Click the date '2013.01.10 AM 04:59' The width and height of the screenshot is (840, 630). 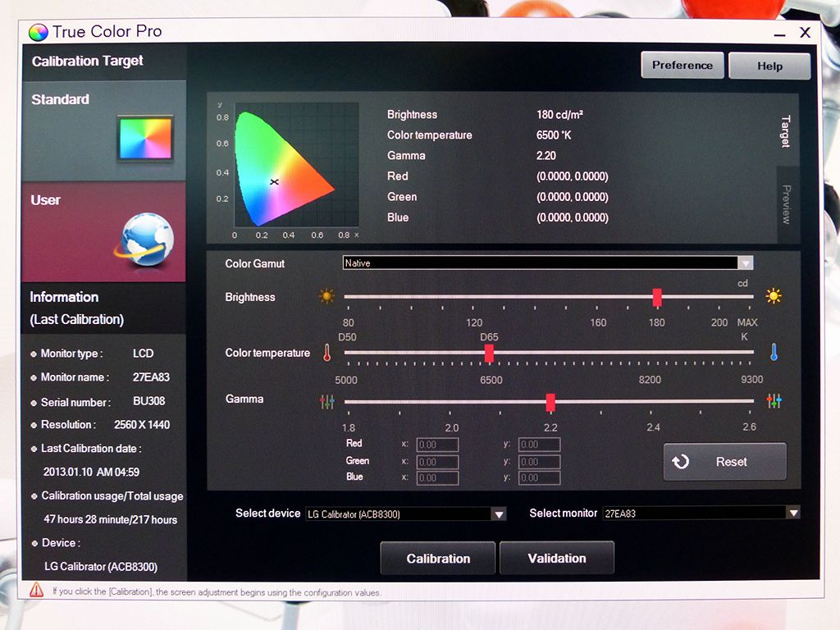pyautogui.click(x=91, y=472)
